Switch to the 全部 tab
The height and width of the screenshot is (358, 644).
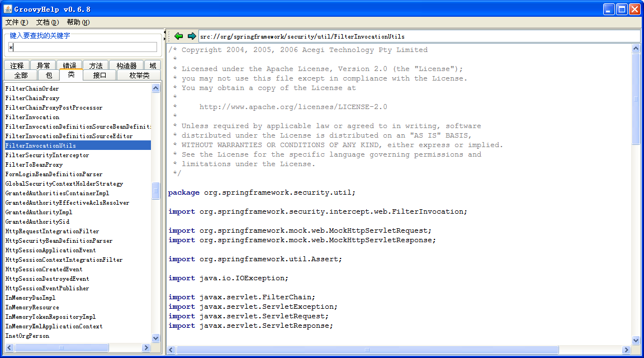pos(21,75)
